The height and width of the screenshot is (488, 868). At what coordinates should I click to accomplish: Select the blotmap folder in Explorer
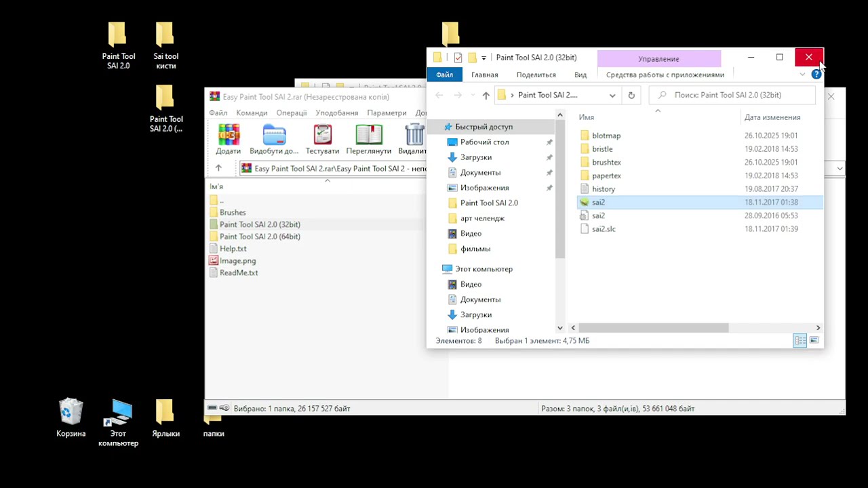point(606,136)
